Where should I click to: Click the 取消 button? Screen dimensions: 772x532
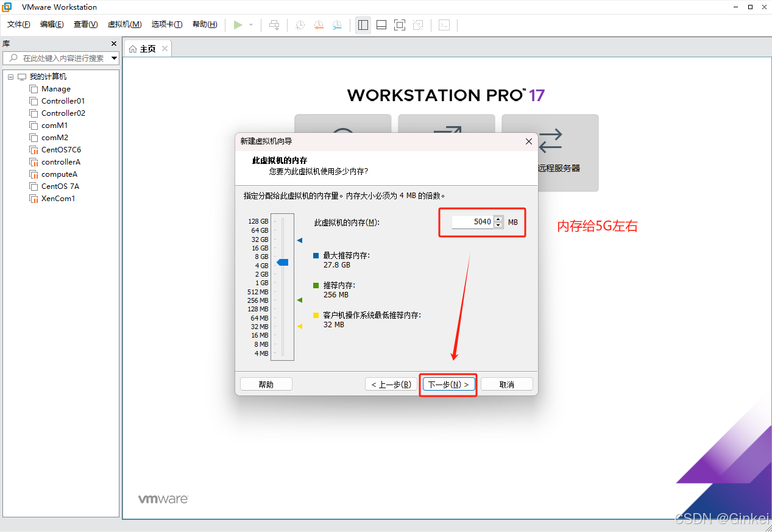pyautogui.click(x=507, y=385)
